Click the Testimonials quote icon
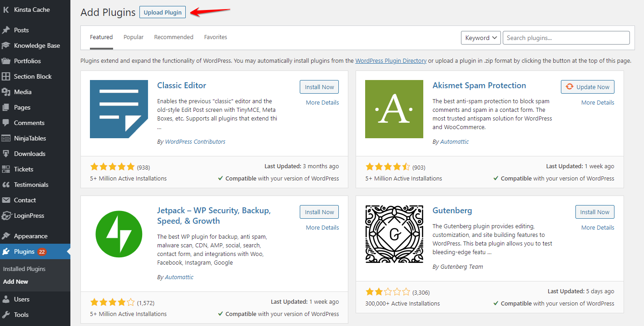The height and width of the screenshot is (326, 644). tap(6, 185)
